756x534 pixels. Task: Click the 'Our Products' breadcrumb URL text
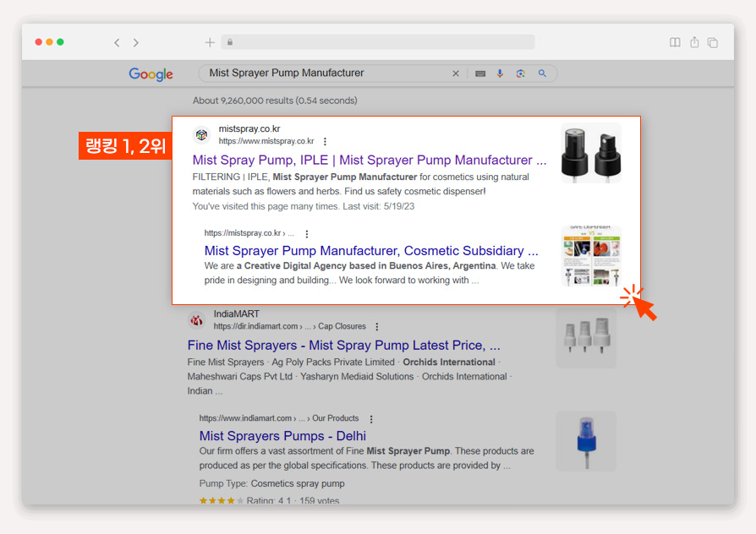click(x=336, y=418)
